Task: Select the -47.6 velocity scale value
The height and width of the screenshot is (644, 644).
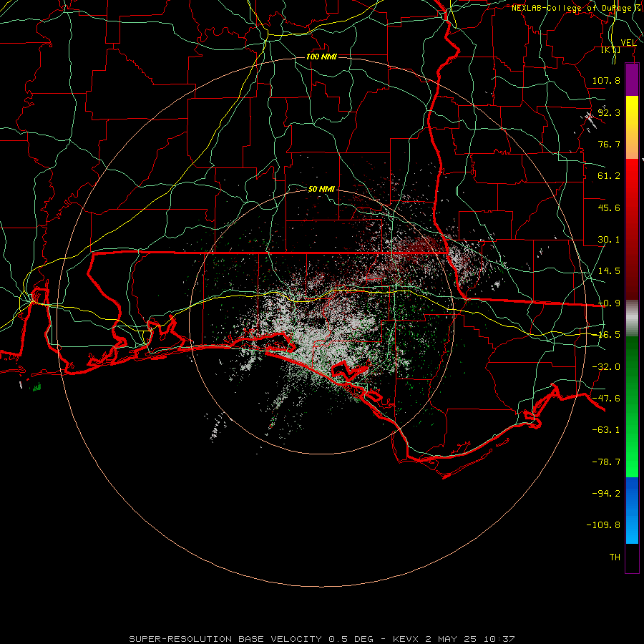Action: 606,399
